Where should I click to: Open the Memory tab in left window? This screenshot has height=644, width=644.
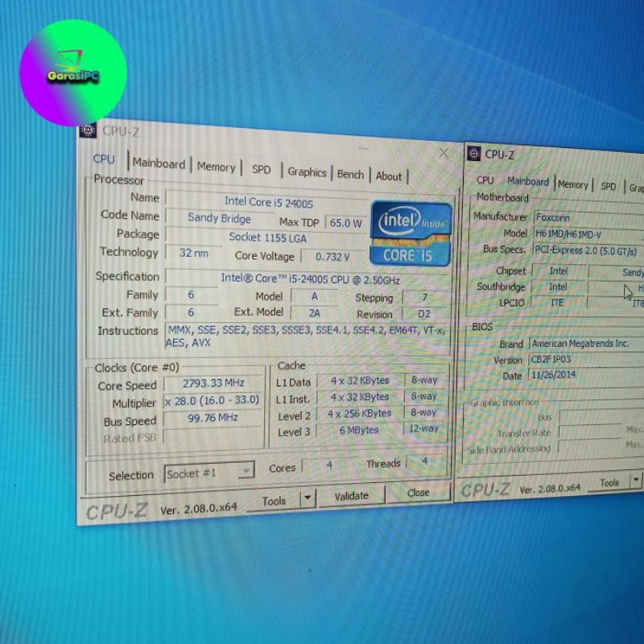pyautogui.click(x=216, y=167)
